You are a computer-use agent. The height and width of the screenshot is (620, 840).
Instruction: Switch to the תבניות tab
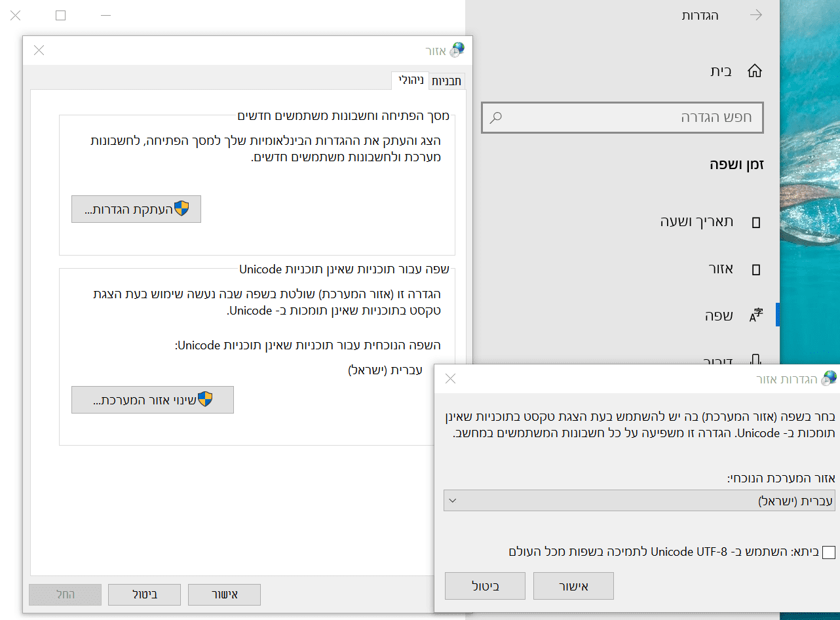coord(446,81)
